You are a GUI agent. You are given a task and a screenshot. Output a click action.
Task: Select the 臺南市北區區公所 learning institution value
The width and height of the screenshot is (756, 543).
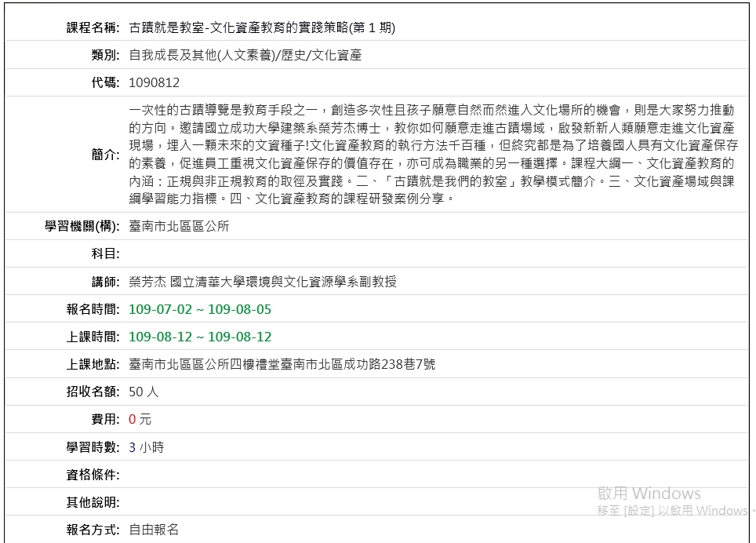(x=179, y=227)
